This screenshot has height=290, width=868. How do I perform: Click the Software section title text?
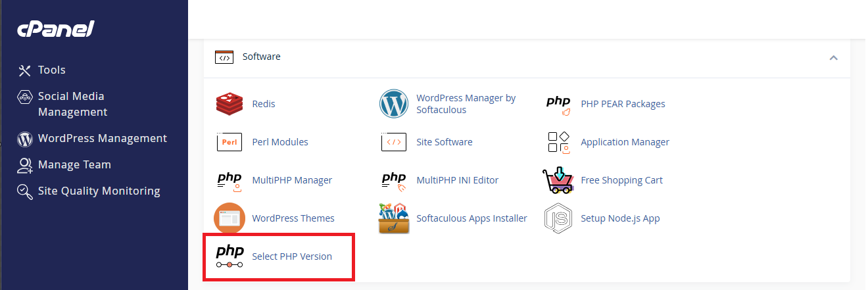point(262,57)
